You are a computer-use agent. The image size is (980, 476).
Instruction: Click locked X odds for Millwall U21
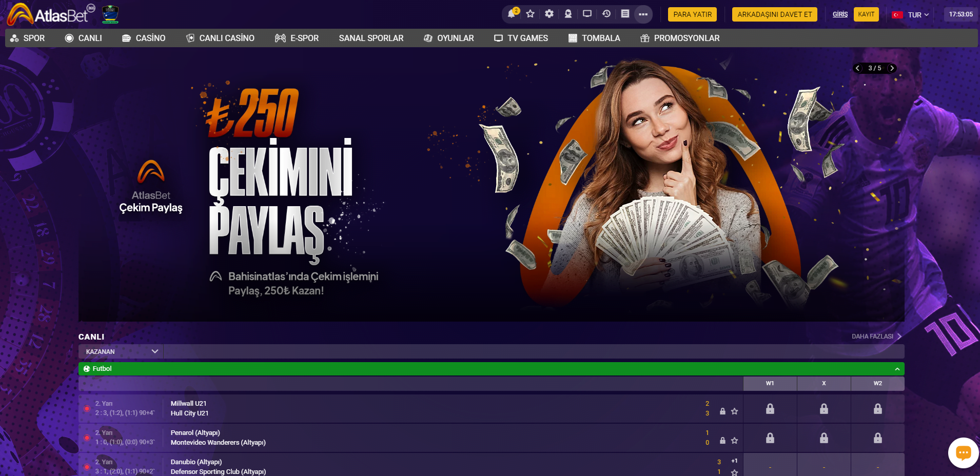pyautogui.click(x=824, y=409)
